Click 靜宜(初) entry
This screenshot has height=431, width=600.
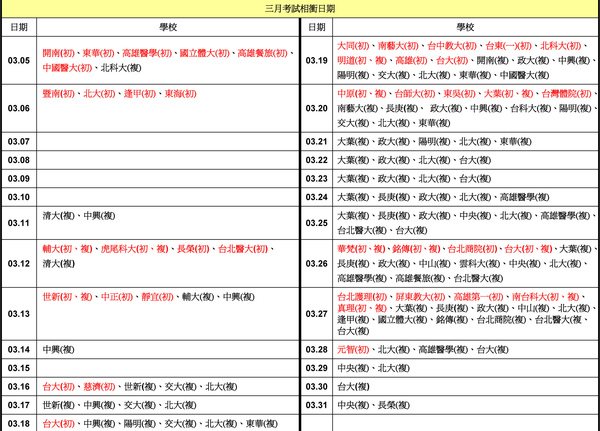pyautogui.click(x=157, y=297)
